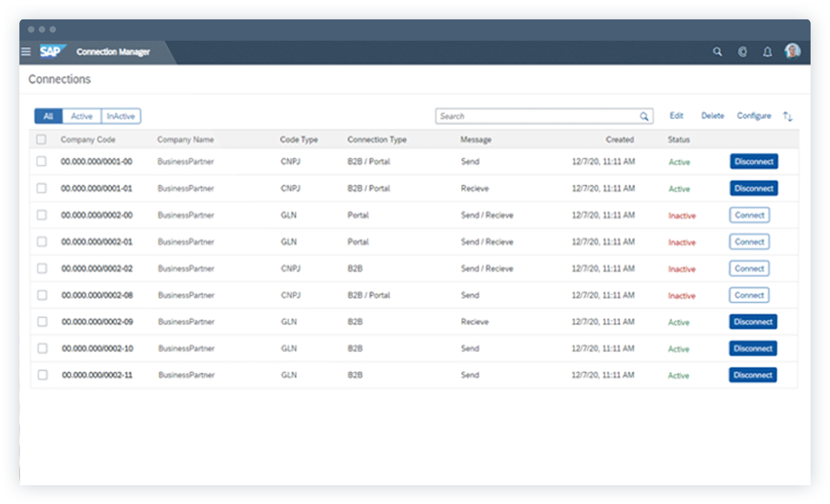Click inside the Search input field

(x=537, y=116)
